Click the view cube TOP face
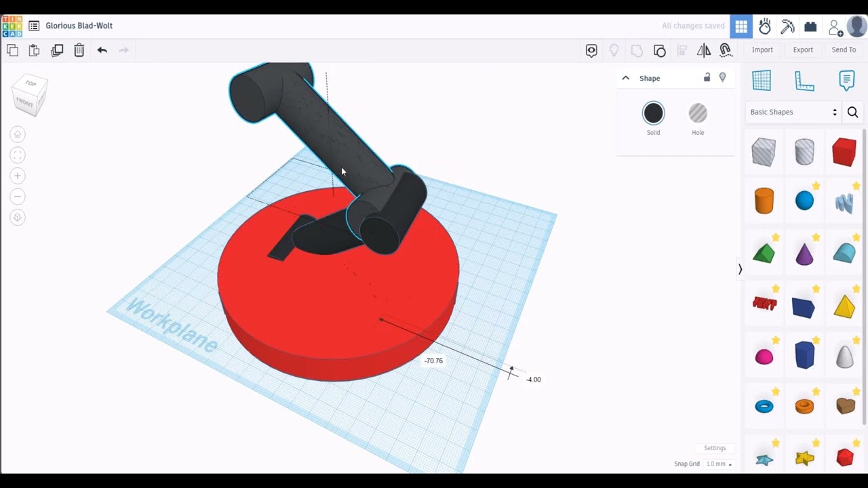Screen dimensions: 868x488 31,85
